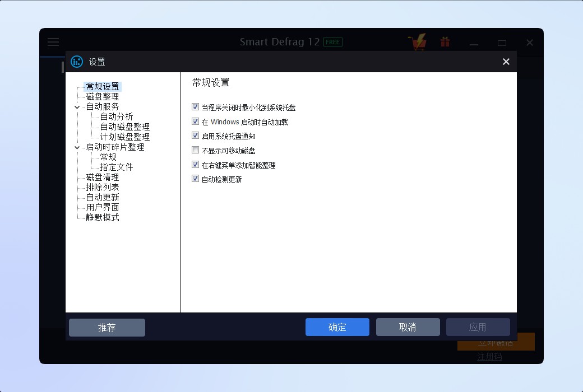Confirm settings with 确定 button
The height and width of the screenshot is (392, 583).
[x=337, y=327]
